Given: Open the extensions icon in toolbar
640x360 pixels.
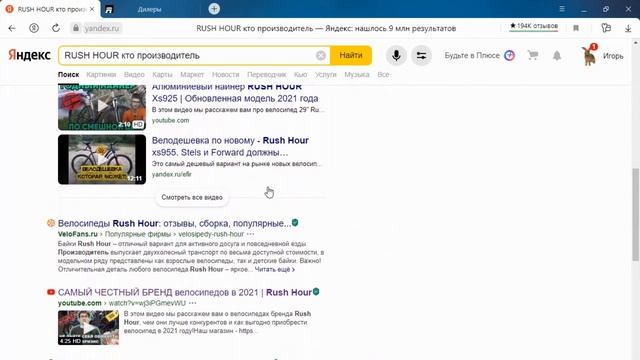Looking at the screenshot, I should pos(606,28).
